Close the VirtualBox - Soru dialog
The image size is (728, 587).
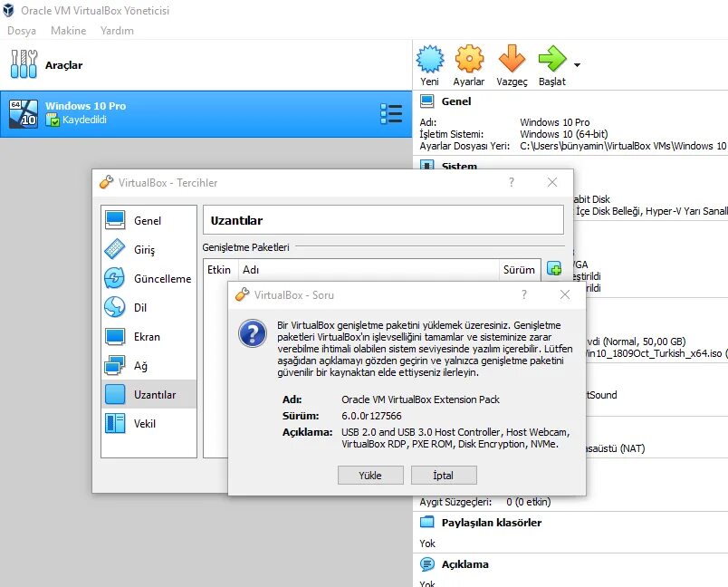(x=565, y=295)
